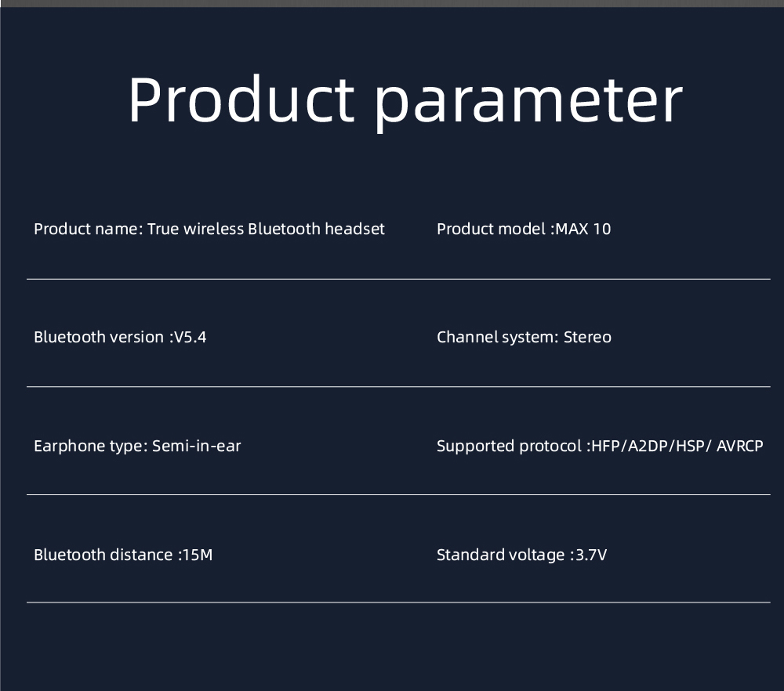Image resolution: width=784 pixels, height=691 pixels.
Task: Select the Bluetooth version V5.4 line
Action: point(120,337)
